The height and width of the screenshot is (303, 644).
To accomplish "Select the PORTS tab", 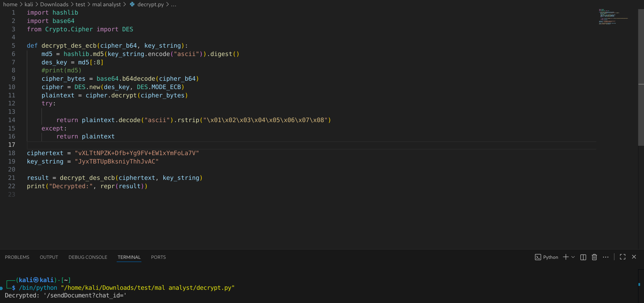I will 158,257.
